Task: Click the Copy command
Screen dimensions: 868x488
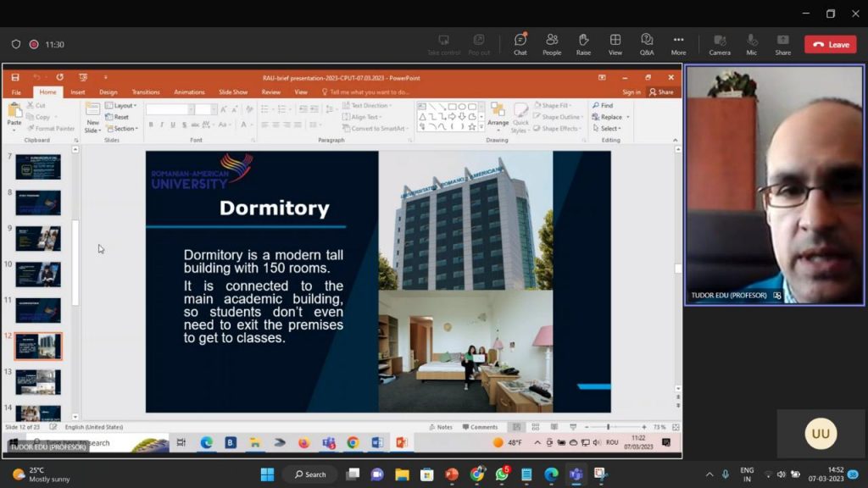Action: pos(39,117)
